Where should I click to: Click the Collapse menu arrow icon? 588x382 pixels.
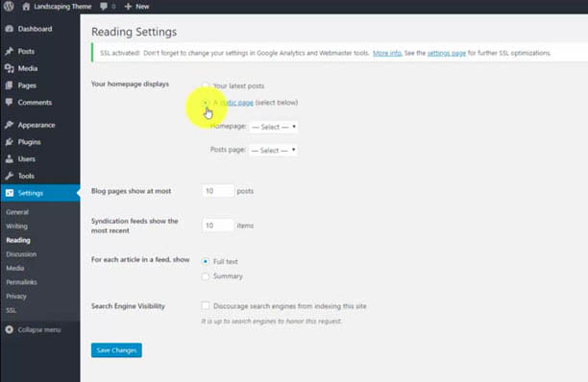tap(10, 329)
